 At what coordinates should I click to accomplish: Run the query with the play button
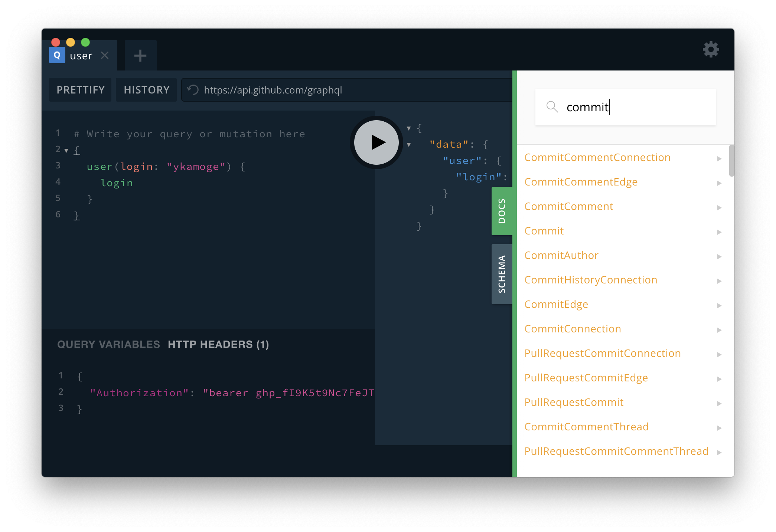pos(376,142)
